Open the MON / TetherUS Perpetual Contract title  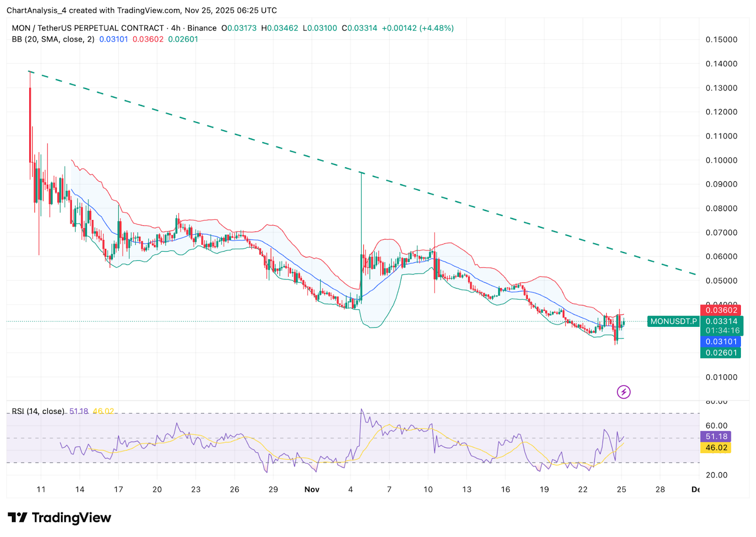pyautogui.click(x=88, y=28)
